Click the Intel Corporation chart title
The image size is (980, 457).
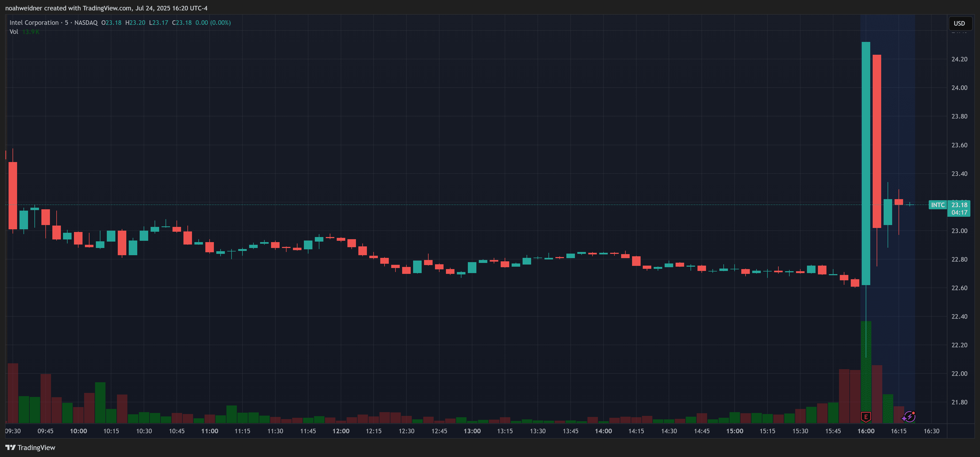[34, 23]
